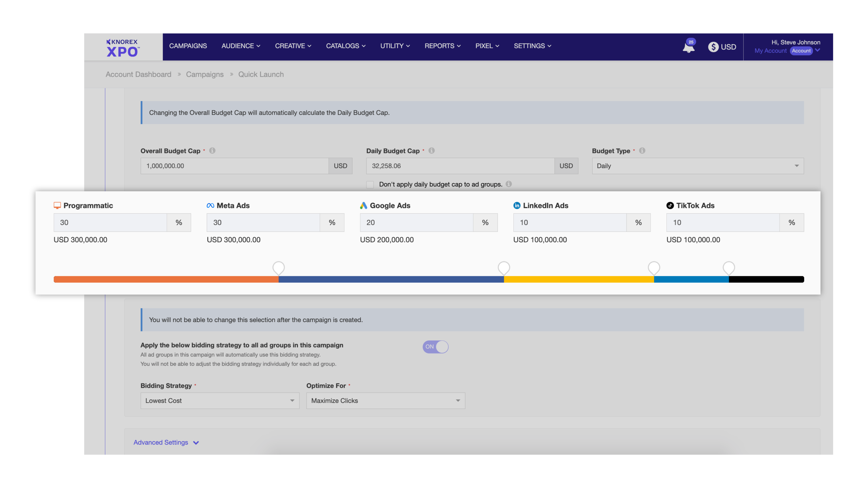The width and height of the screenshot is (868, 488).
Task: Open the Optimize For dropdown
Action: [x=385, y=401]
